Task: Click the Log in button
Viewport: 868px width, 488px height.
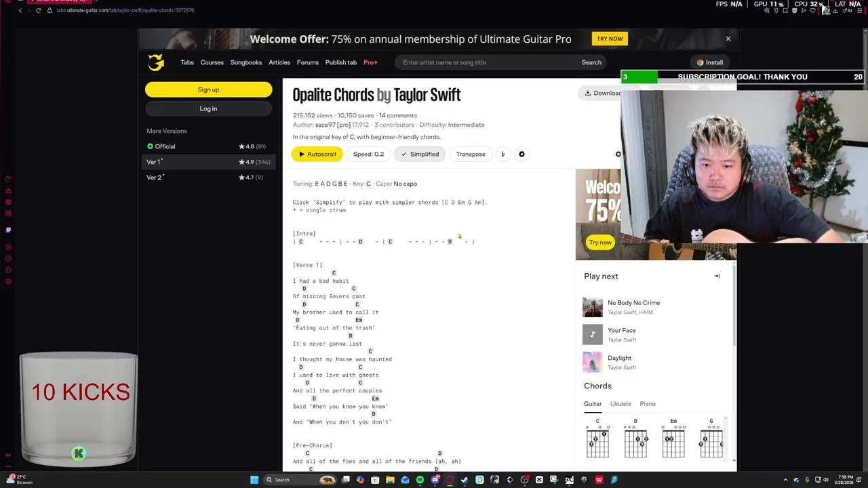Action: (x=208, y=108)
